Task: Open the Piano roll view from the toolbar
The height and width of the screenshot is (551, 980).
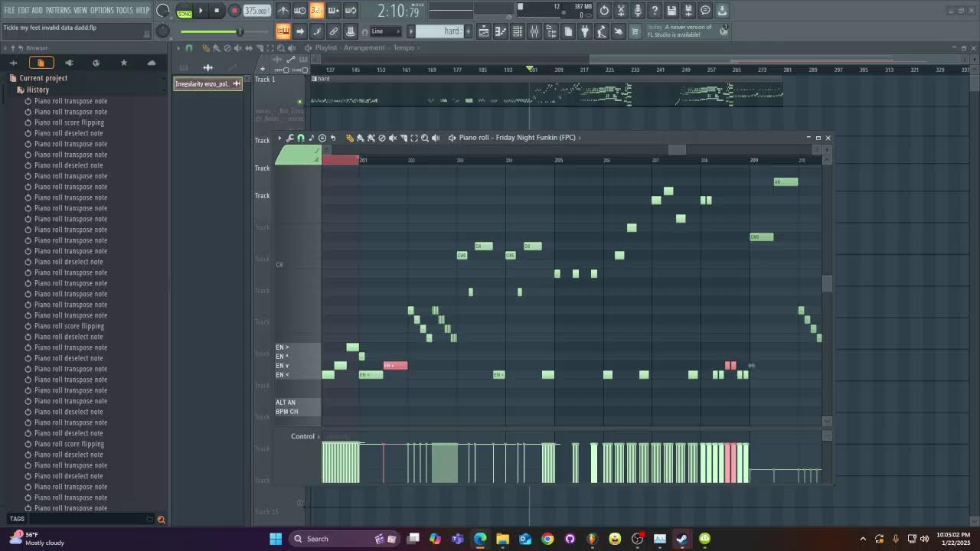Action: point(501,31)
